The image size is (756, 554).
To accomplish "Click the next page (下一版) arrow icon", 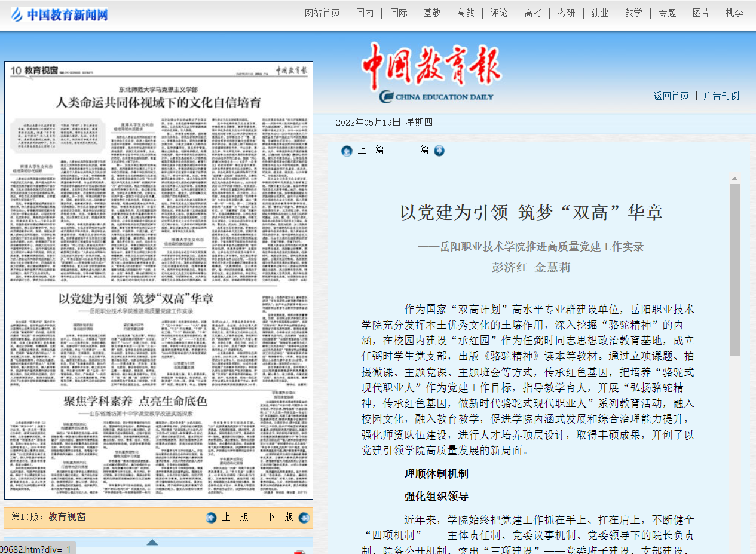I will click(304, 518).
